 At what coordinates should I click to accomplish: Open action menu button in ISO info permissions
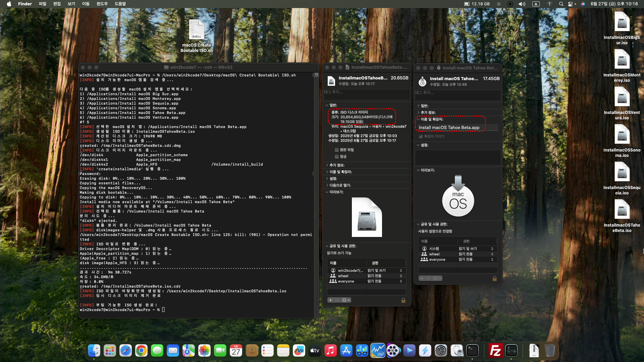[346, 300]
